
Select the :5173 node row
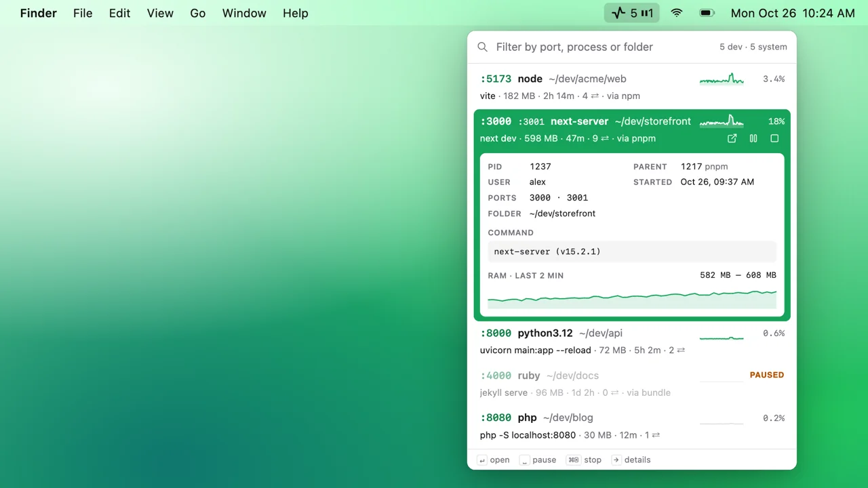tap(632, 87)
